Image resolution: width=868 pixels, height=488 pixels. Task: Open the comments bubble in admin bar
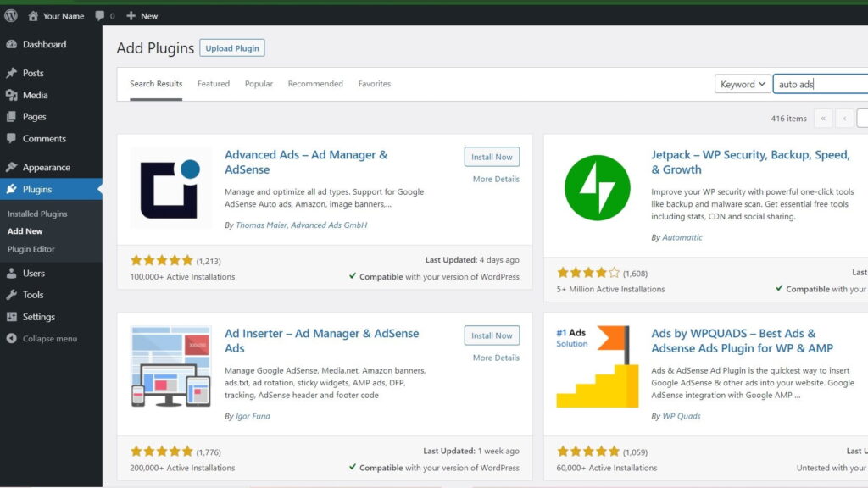pos(100,16)
